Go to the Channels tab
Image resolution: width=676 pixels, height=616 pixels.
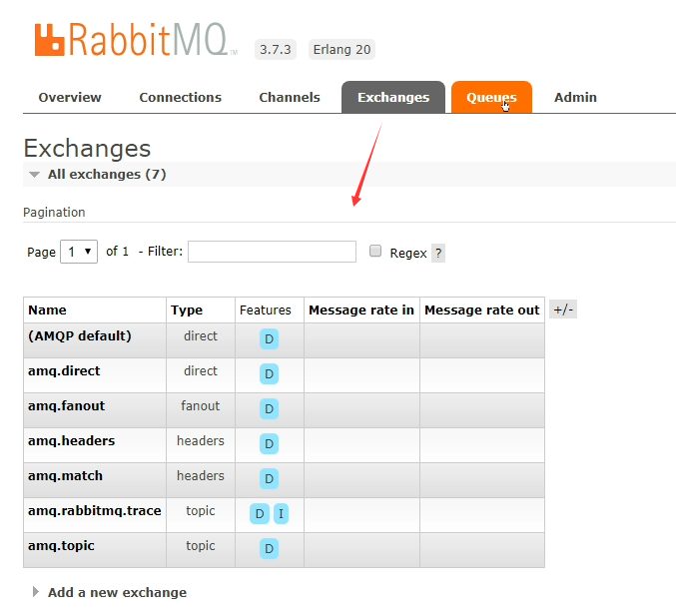290,98
